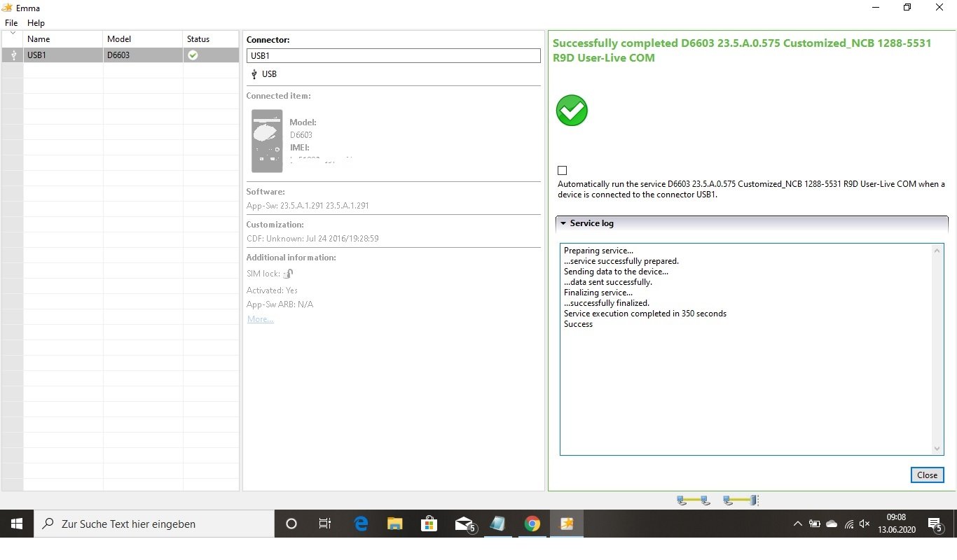
Task: Click the device list header dropdown arrow
Action: pos(13,34)
